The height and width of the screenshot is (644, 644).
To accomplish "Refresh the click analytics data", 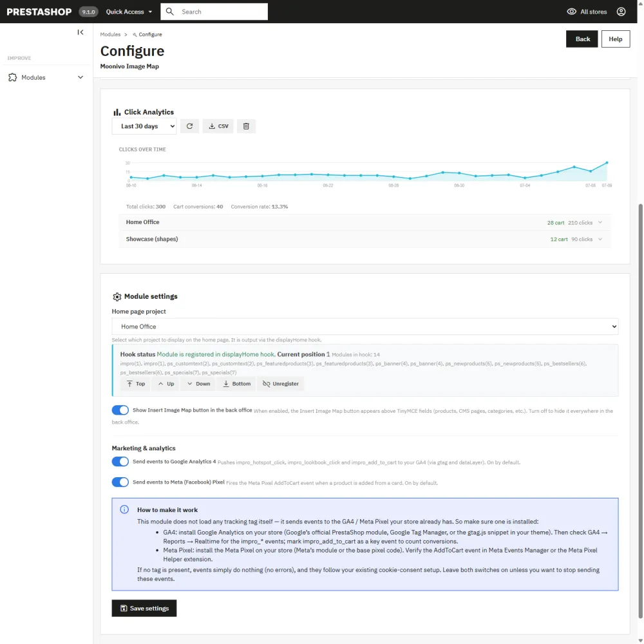I will [x=189, y=126].
